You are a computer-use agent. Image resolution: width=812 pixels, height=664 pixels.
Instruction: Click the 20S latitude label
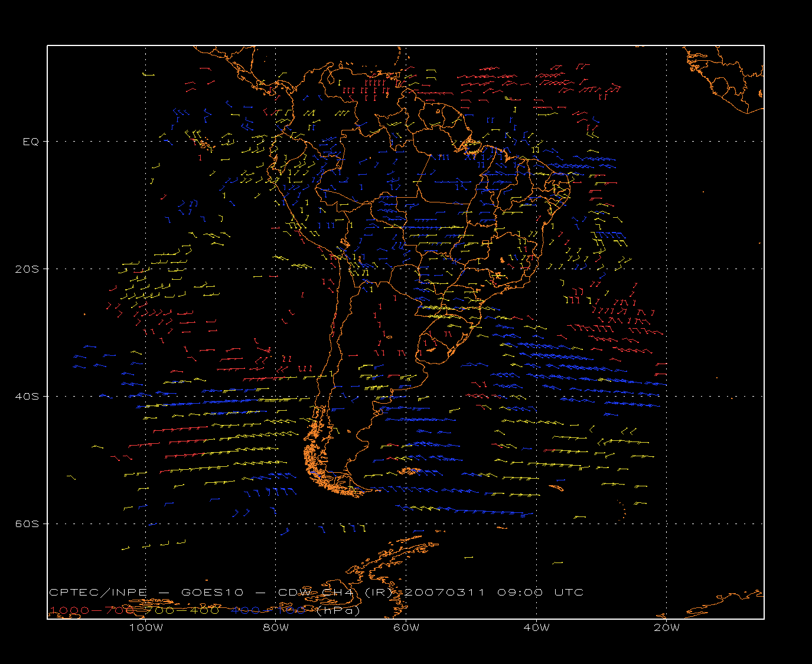pyautogui.click(x=27, y=269)
